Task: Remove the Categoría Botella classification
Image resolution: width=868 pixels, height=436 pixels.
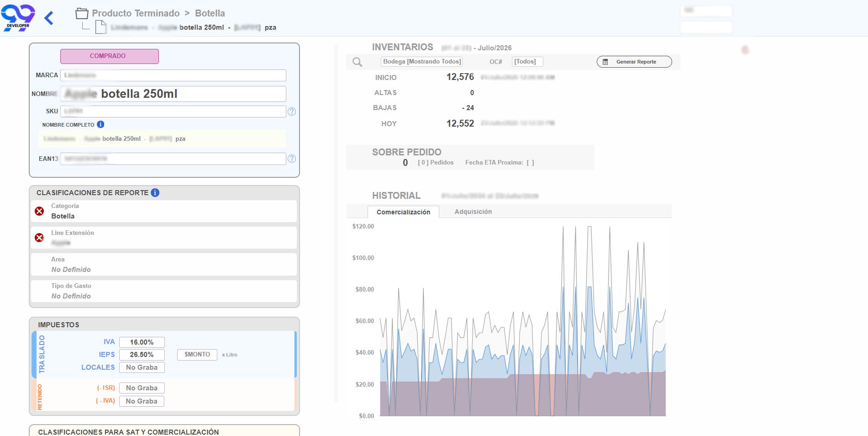Action: [x=40, y=211]
